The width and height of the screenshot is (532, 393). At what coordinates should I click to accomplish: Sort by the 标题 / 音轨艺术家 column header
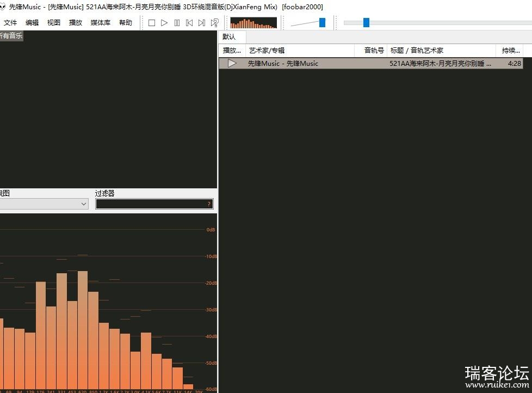click(x=441, y=51)
